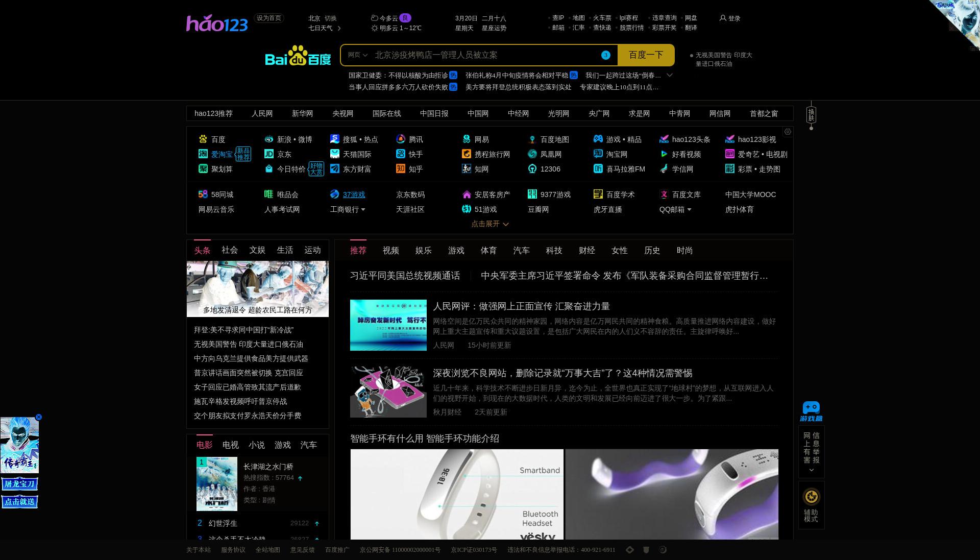Screen dimensions: 980x560
Task: Select the 视频 feed tab
Action: (x=391, y=251)
